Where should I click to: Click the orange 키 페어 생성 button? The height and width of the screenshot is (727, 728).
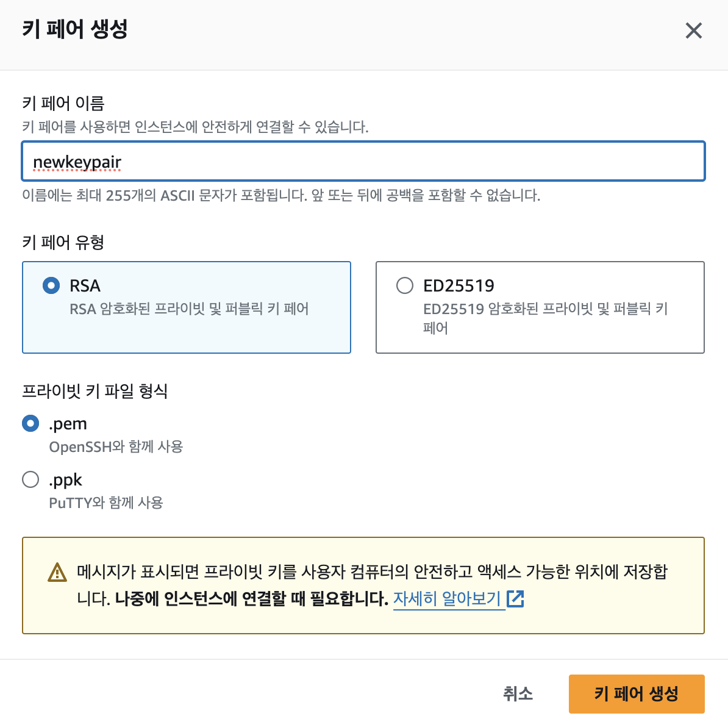[637, 693]
